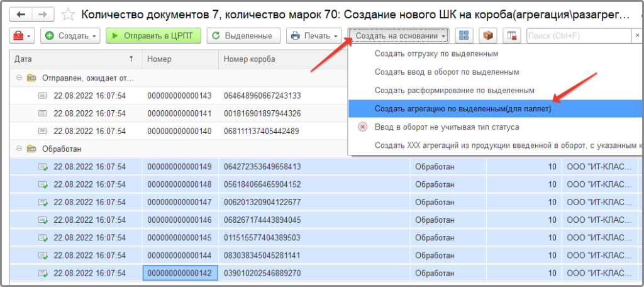The image size is (644, 287).
Task: Click box number 001816901897944326
Action: (x=262, y=113)
